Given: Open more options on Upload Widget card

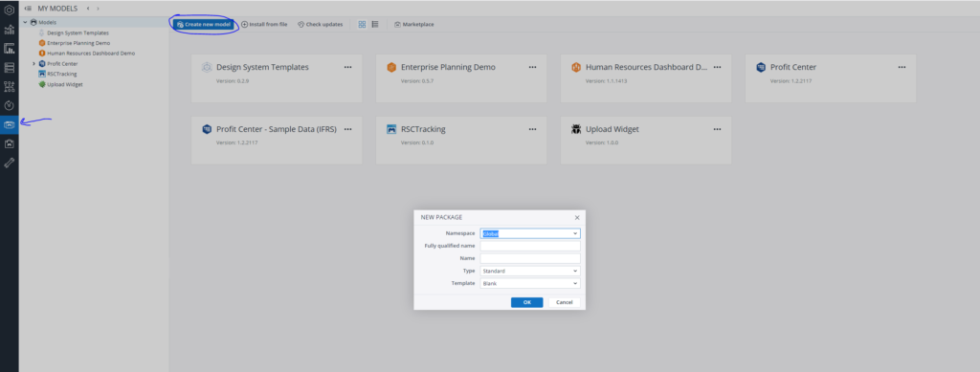Looking at the screenshot, I should [x=718, y=129].
